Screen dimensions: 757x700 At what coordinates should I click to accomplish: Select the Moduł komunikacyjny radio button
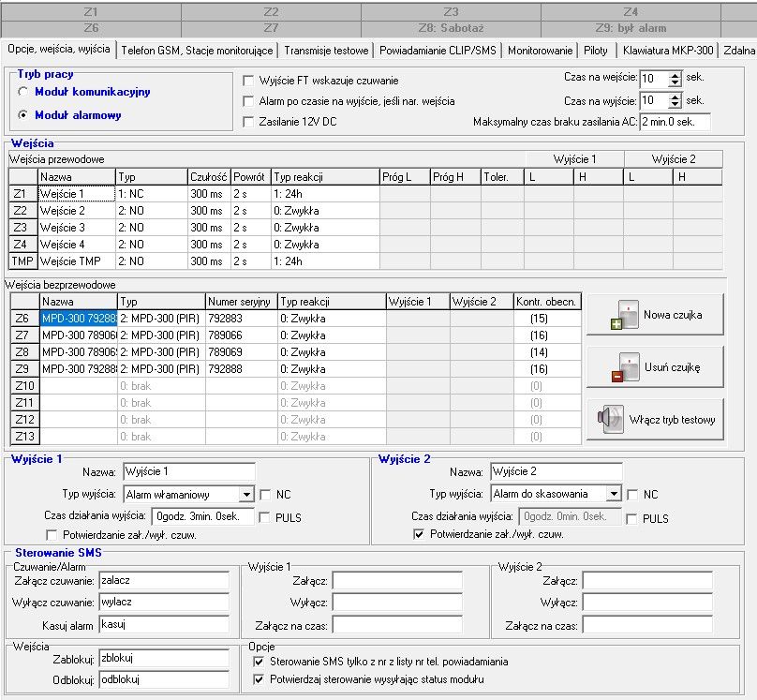coord(22,92)
